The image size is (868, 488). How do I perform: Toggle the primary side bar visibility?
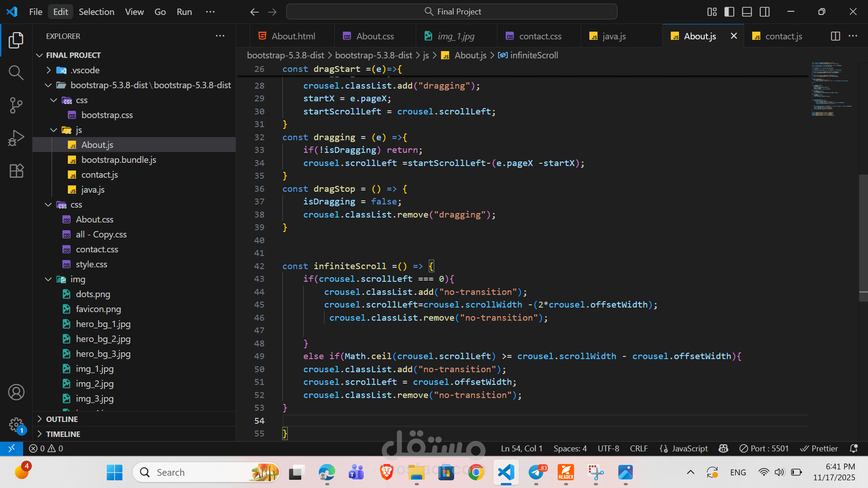click(x=729, y=12)
